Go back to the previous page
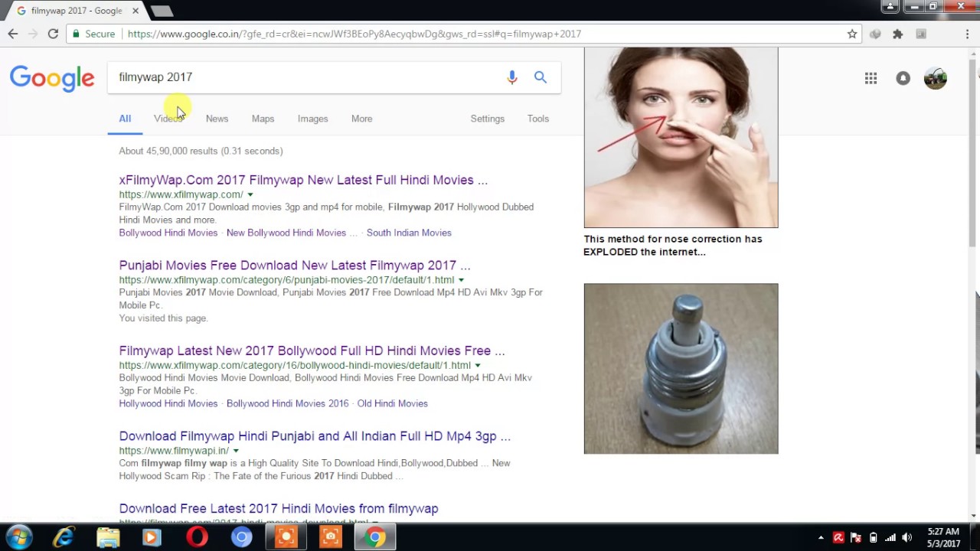This screenshot has width=980, height=551. tap(13, 34)
